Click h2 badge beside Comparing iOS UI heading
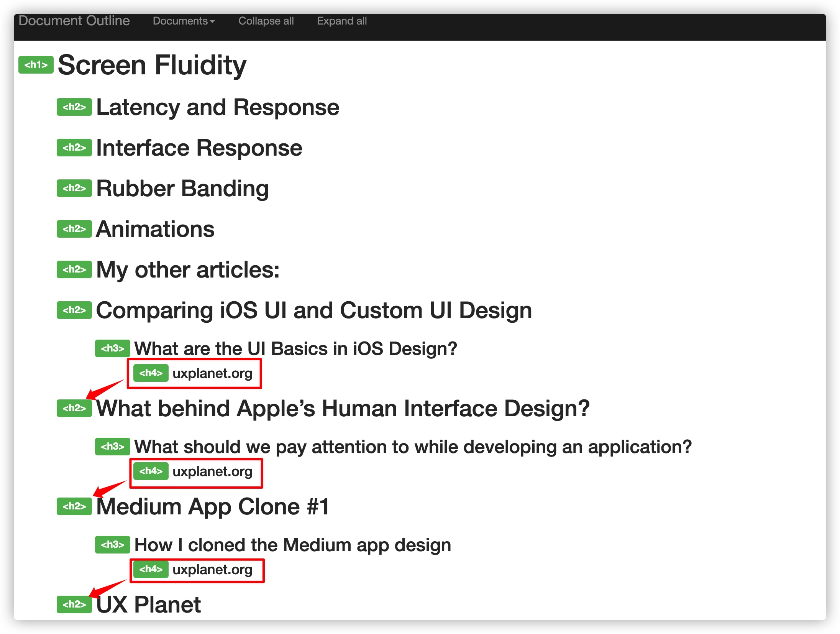840x634 pixels. 74,310
